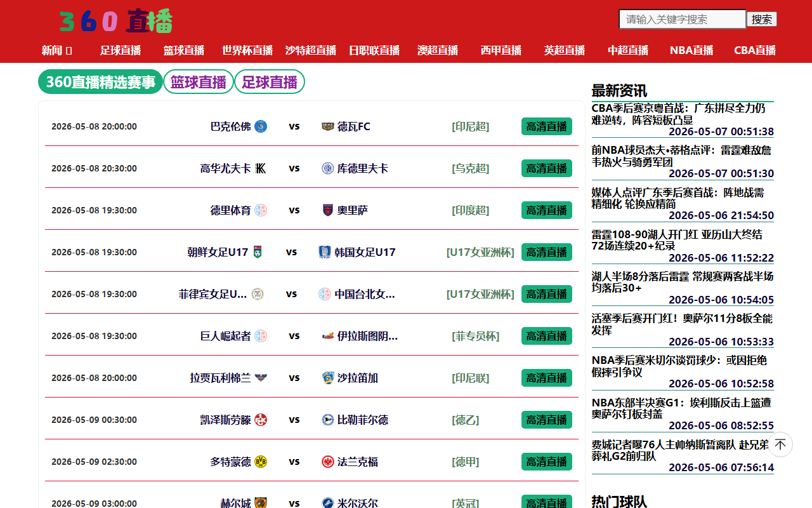
Task: Click the 拉贾瓦利棉兰 team logo
Action: click(261, 378)
